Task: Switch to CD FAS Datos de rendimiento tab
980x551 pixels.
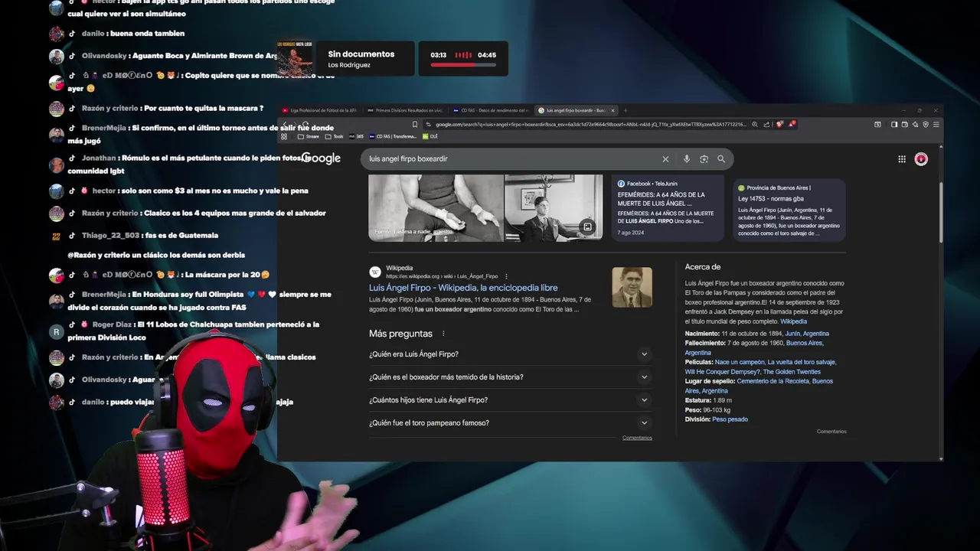Action: (x=491, y=110)
